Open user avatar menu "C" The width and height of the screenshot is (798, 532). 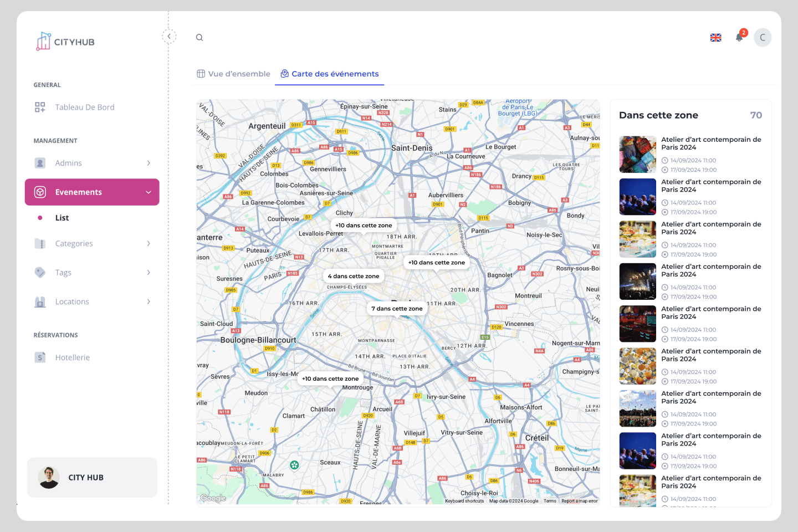pos(763,38)
